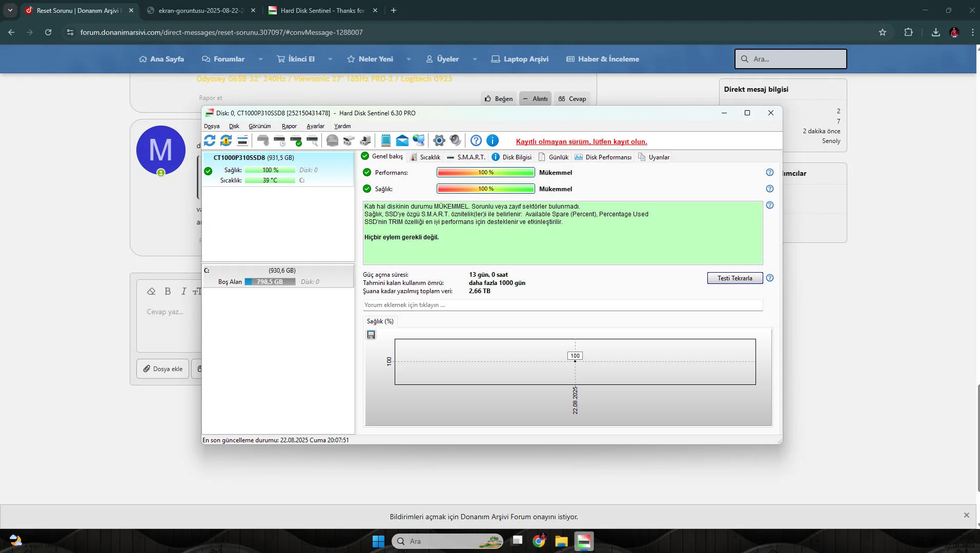Open the blue notepad report icon
The image size is (980, 553).
pos(386,140)
